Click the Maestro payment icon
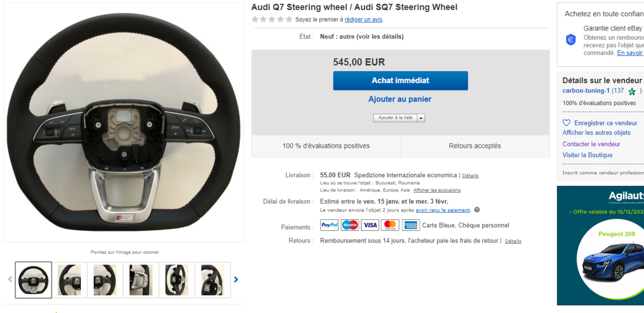 (x=350, y=225)
